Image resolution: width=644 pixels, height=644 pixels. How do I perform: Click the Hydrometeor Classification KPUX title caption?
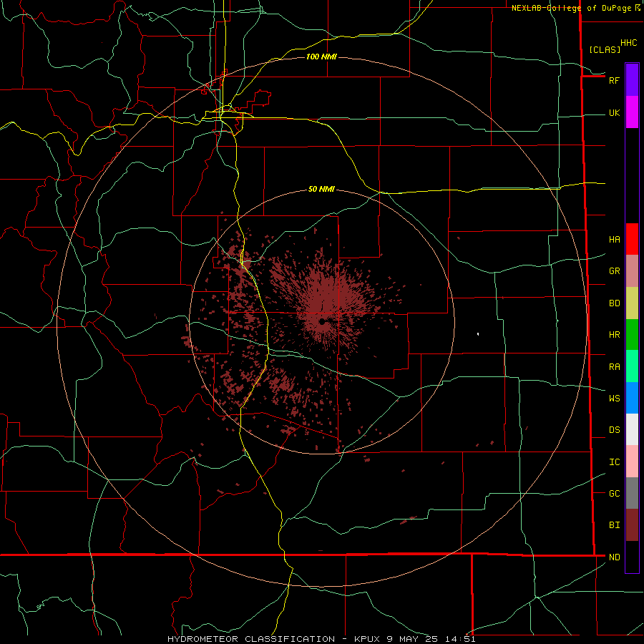321,639
